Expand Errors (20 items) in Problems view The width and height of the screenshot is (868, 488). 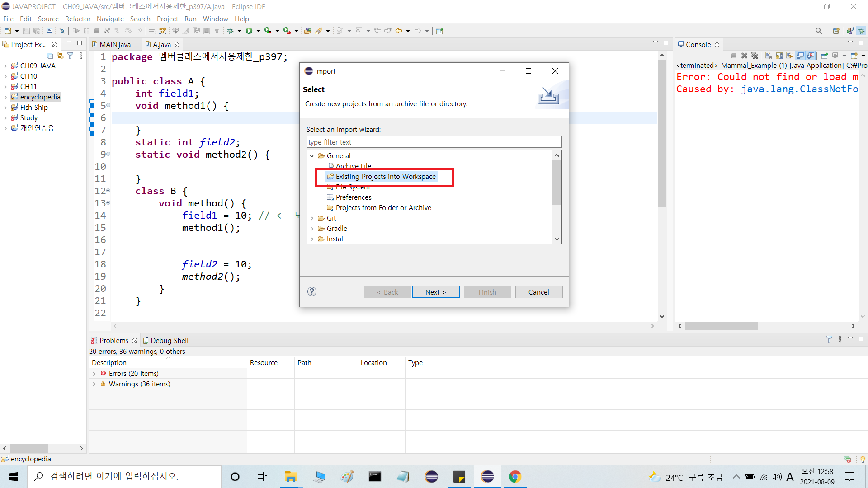click(x=94, y=374)
